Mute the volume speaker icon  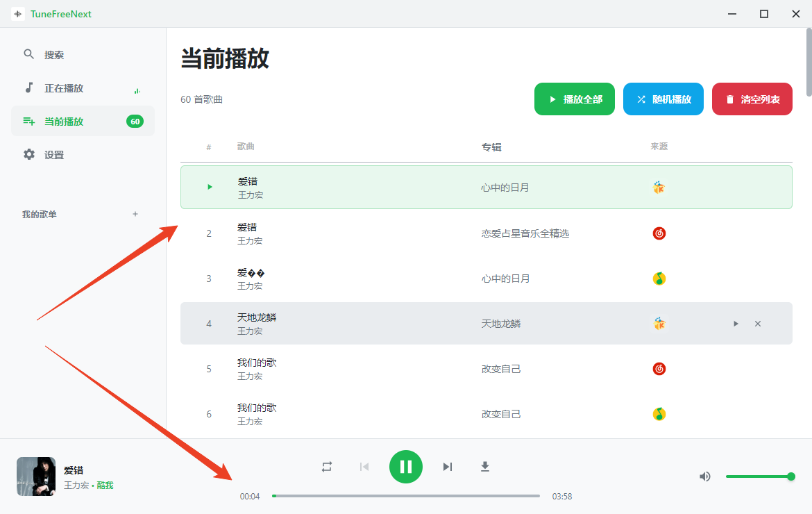(705, 476)
